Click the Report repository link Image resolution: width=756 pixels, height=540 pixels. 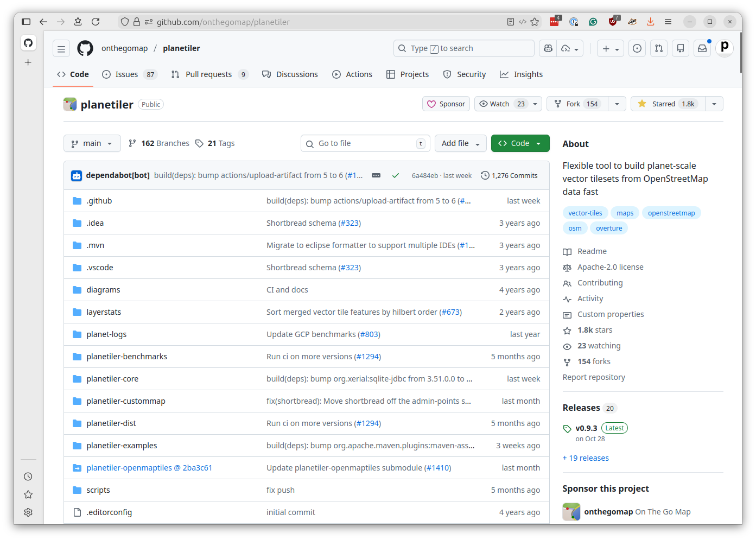[593, 377]
